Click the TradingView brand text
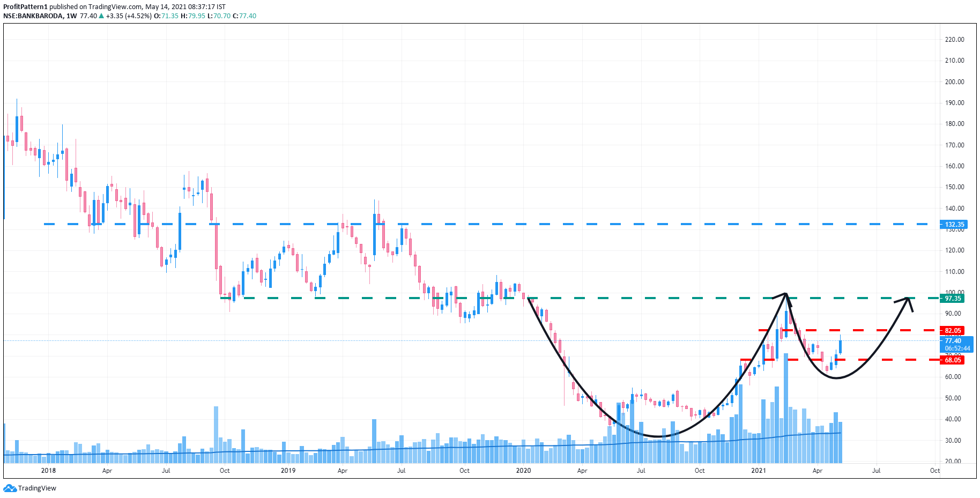Screen dimensions: 980x498 [x=38, y=488]
